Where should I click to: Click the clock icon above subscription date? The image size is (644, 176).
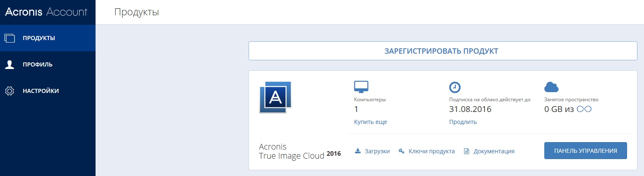[x=455, y=87]
